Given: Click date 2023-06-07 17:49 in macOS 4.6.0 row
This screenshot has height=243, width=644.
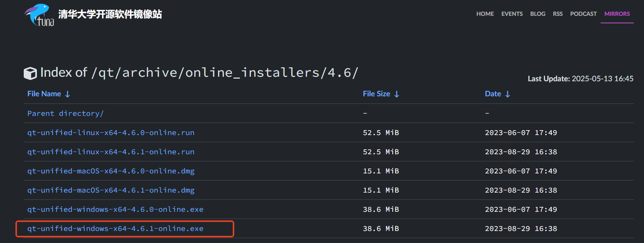Looking at the screenshot, I should point(521,171).
